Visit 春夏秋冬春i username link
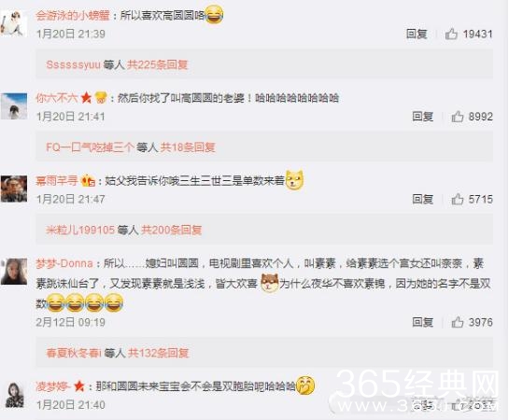Screen dimensions: 509x420 [74, 353]
